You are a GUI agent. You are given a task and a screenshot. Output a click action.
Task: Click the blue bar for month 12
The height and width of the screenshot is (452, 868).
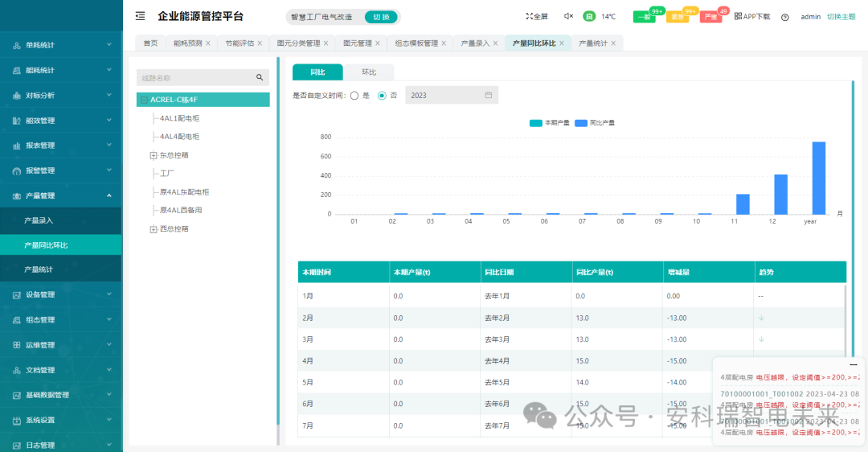pos(780,195)
